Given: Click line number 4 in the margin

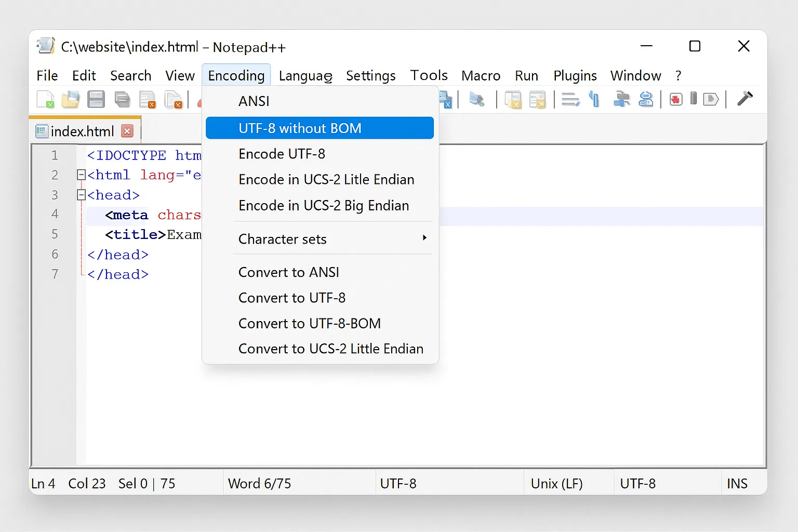Looking at the screenshot, I should 55,214.
